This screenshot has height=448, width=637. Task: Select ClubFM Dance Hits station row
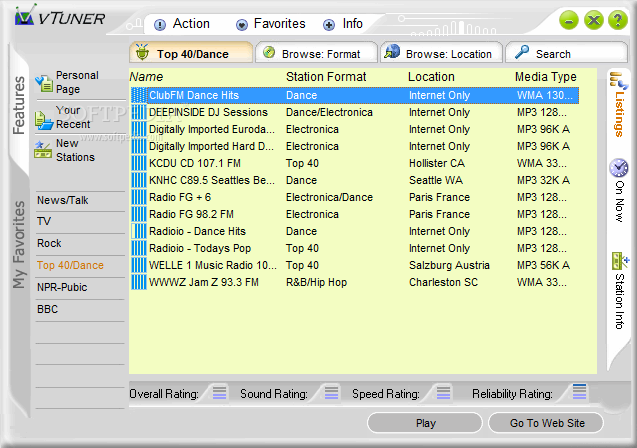pyautogui.click(x=355, y=95)
